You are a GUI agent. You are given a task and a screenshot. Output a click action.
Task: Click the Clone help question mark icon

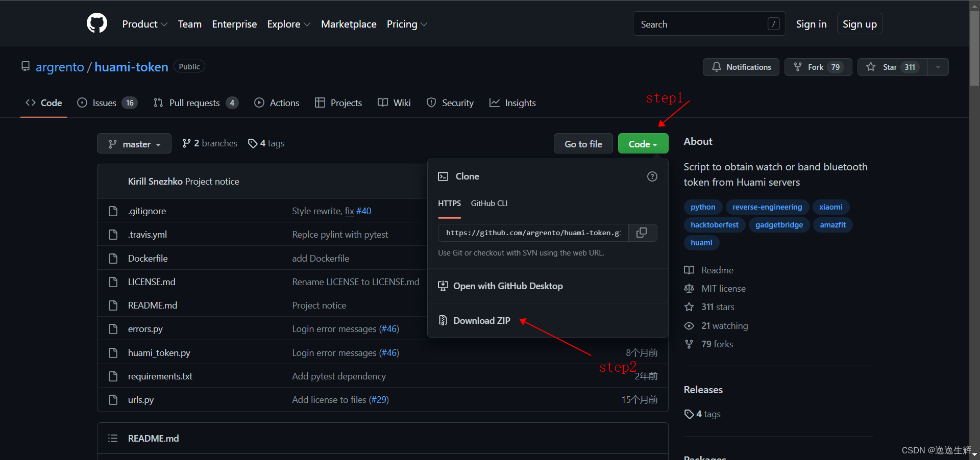point(652,176)
